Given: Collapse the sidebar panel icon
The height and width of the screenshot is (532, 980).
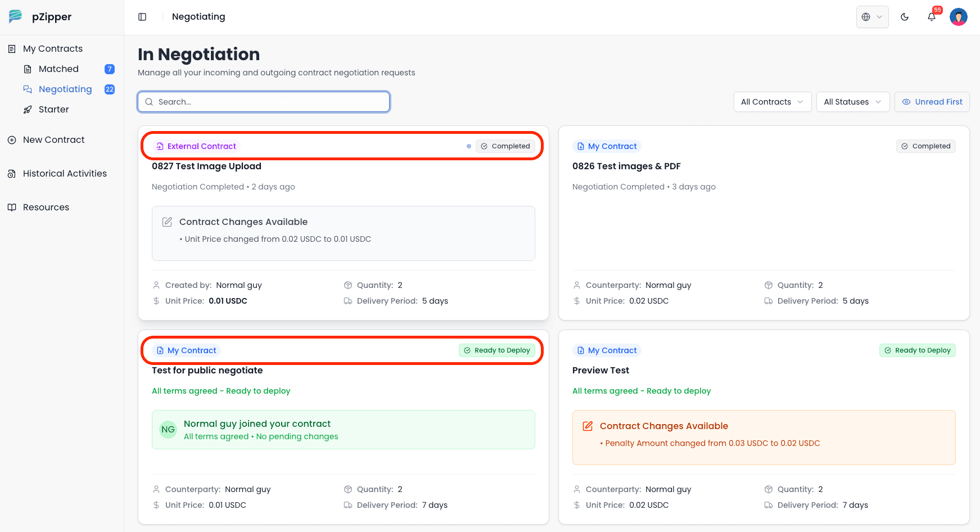Looking at the screenshot, I should [x=142, y=17].
